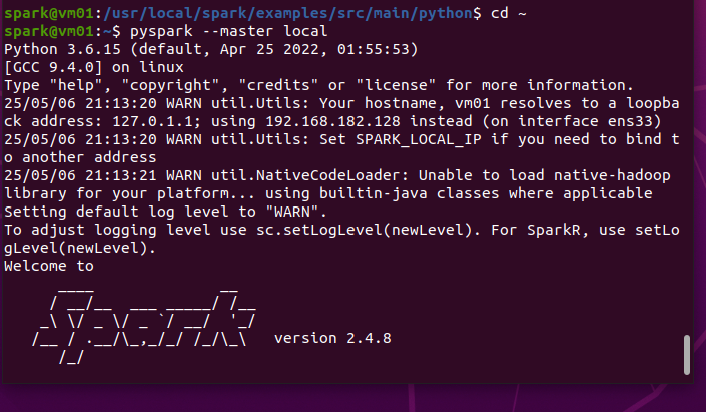Click the Spark ASCII art logo
Screen dimensions: 706x412
coord(144,326)
